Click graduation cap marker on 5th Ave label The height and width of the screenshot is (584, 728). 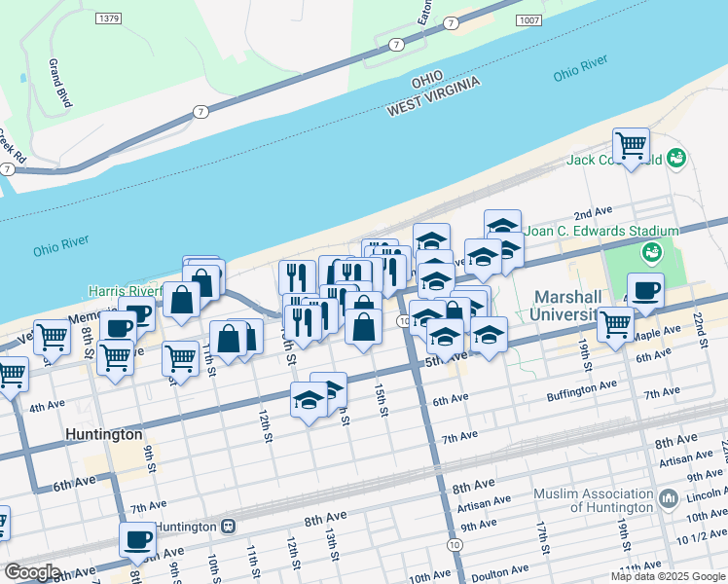click(445, 340)
